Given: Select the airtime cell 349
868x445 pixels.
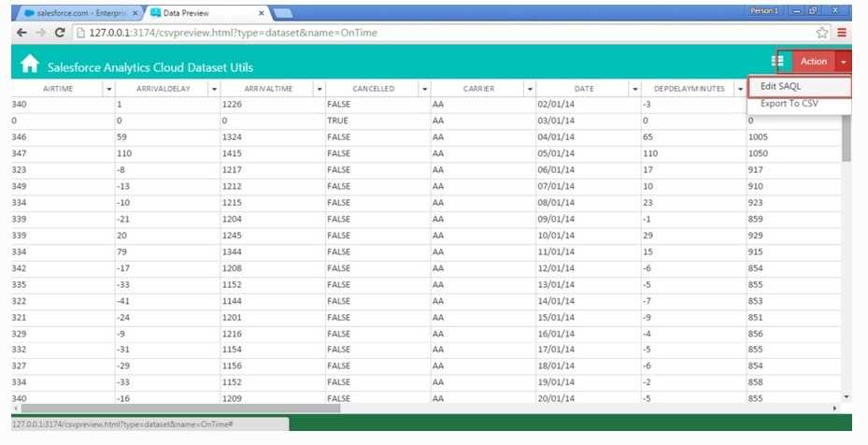Looking at the screenshot, I should pos(64,186).
